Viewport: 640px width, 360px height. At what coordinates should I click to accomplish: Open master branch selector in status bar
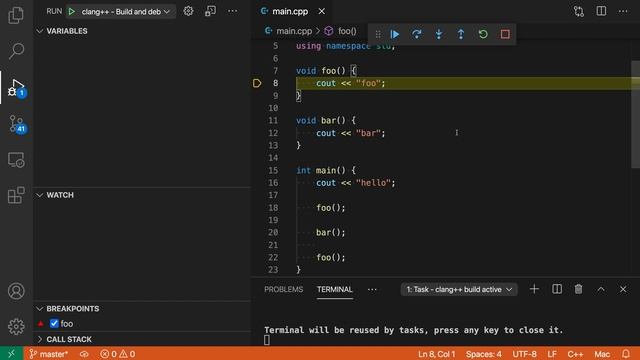(x=49, y=354)
